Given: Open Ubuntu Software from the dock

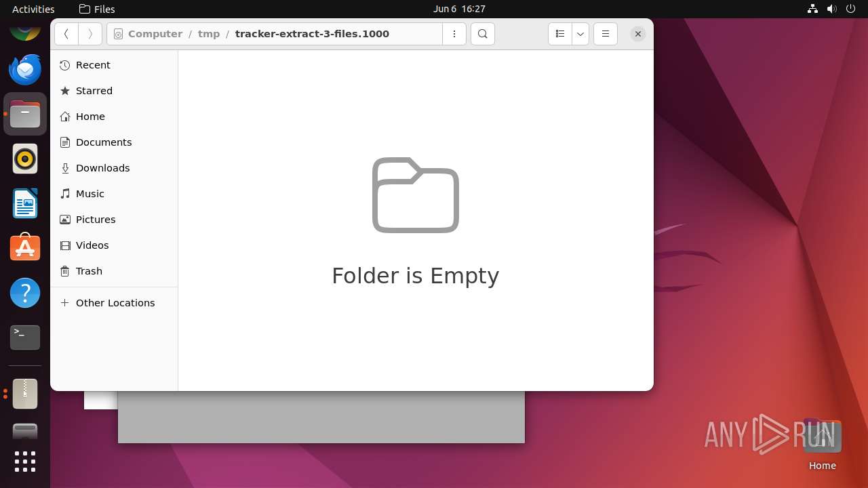Looking at the screenshot, I should (25, 248).
